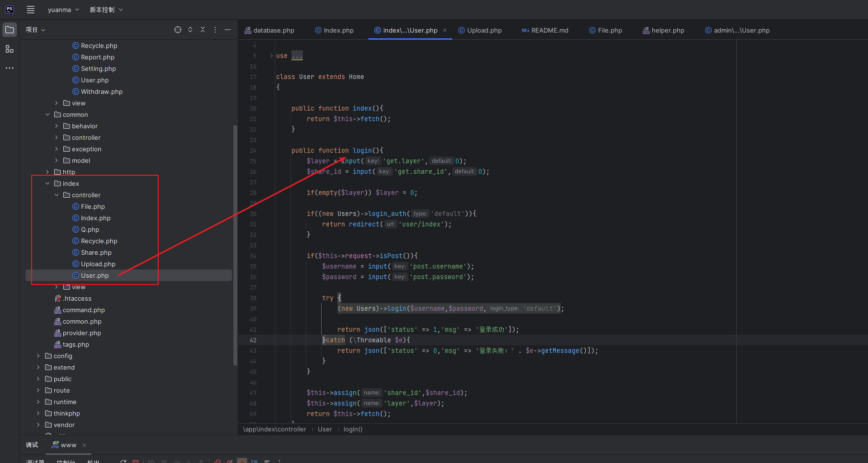The image size is (868, 463).
Task: Switch to Upload.php editor tab
Action: point(480,30)
